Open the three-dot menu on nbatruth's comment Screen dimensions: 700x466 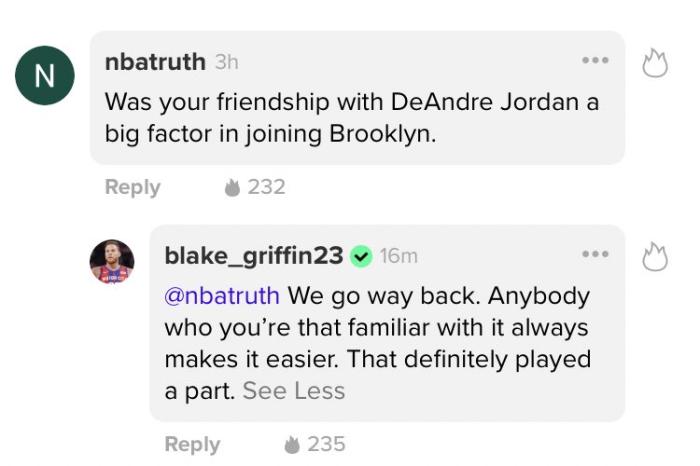pyautogui.click(x=595, y=60)
